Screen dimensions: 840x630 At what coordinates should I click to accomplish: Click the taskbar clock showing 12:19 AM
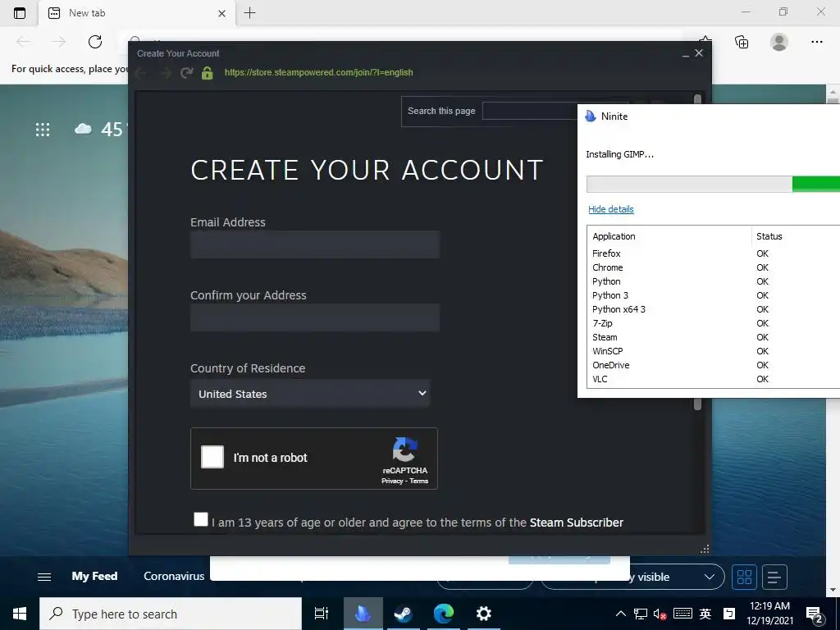(x=769, y=614)
